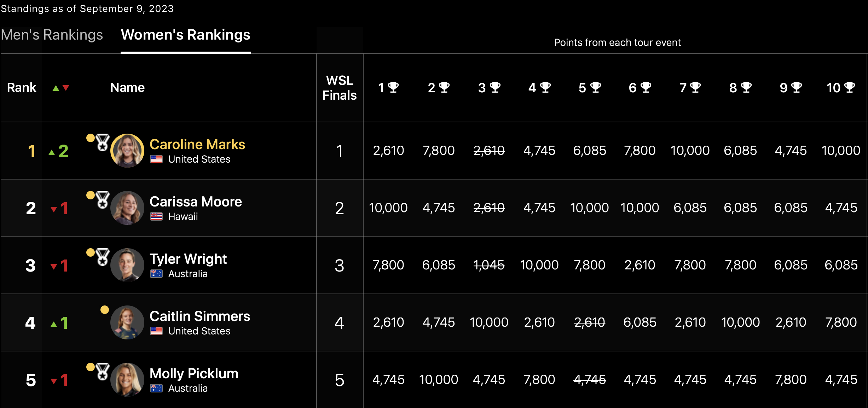Click medal icon beside Caroline Marks
The height and width of the screenshot is (408, 868).
tap(103, 142)
